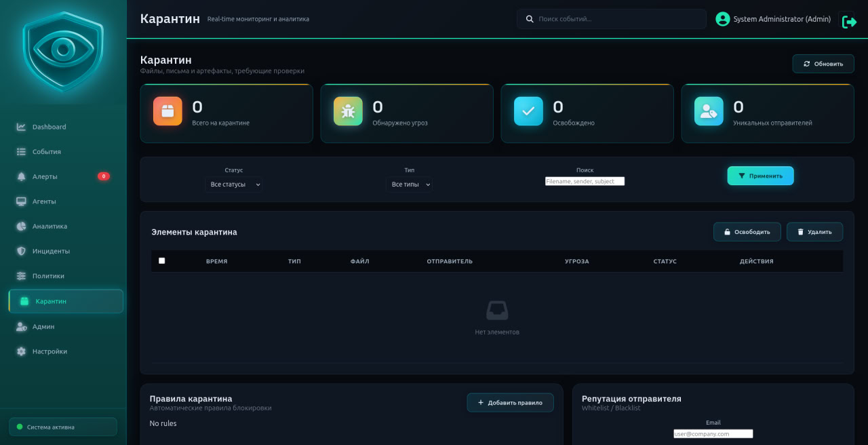Open Аналитика in the sidebar

tap(66, 227)
